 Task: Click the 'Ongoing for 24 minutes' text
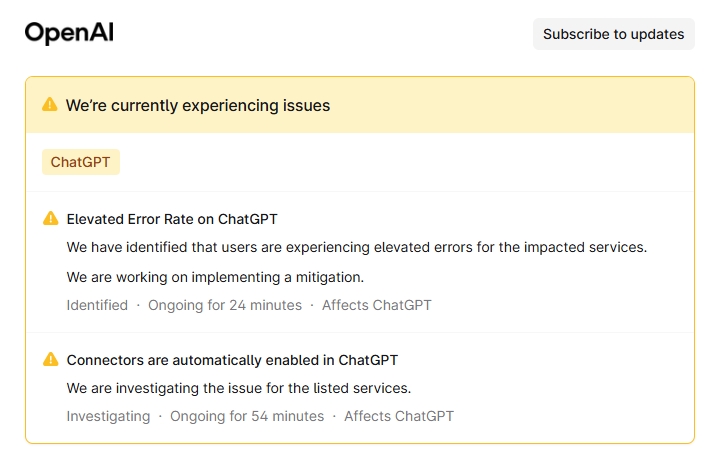click(225, 305)
